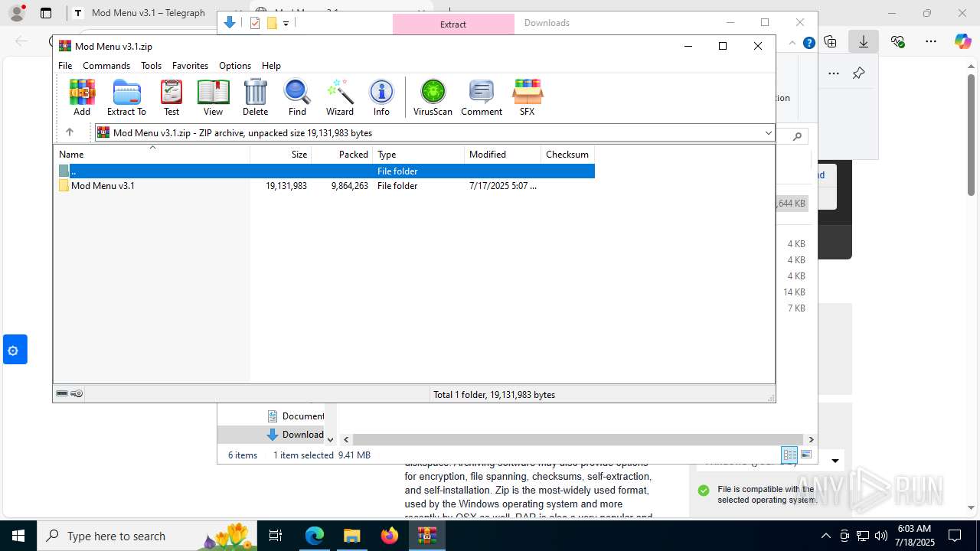Open more options in downloads panel
The width and height of the screenshot is (980, 551).
(834, 73)
